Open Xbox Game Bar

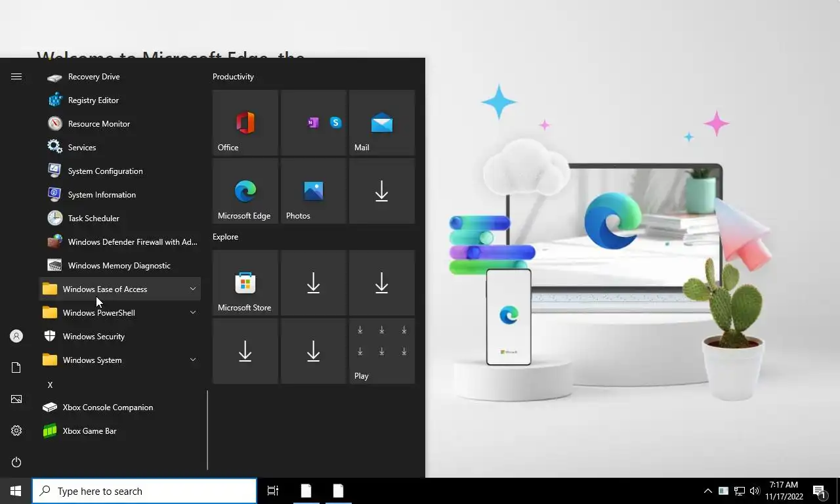coord(120,431)
